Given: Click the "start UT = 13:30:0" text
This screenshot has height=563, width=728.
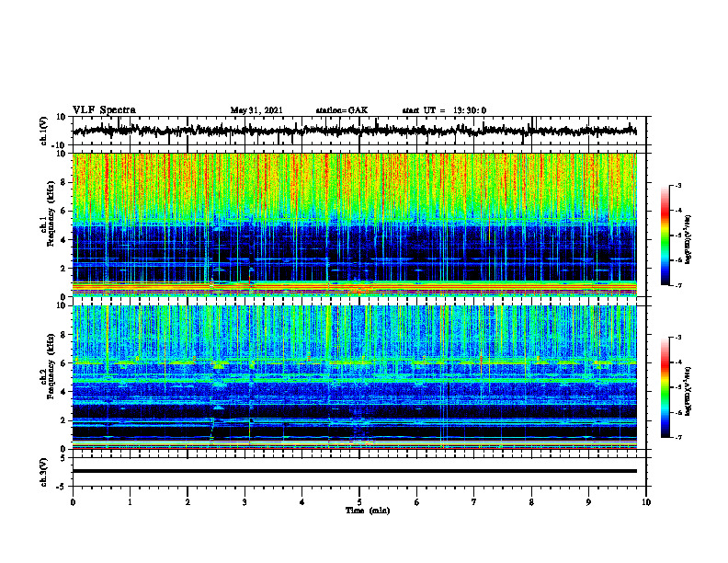Looking at the screenshot, I should point(444,110).
